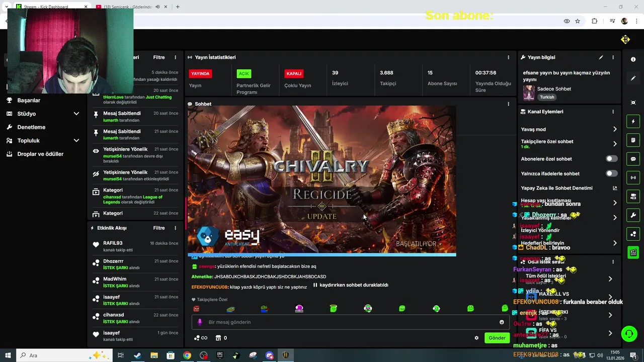Open the chat bubble icon in right rail
The height and width of the screenshot is (362, 644).
(633, 159)
